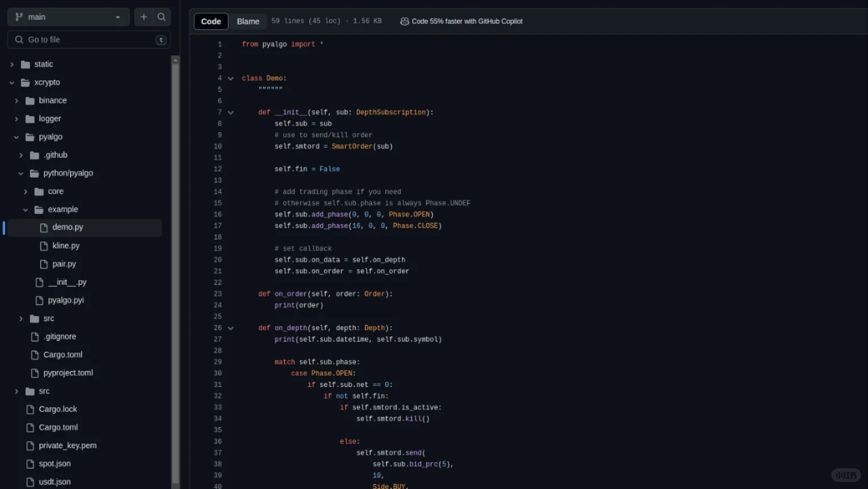Expand the core folder chevron
The width and height of the screenshot is (868, 489).
26,191
